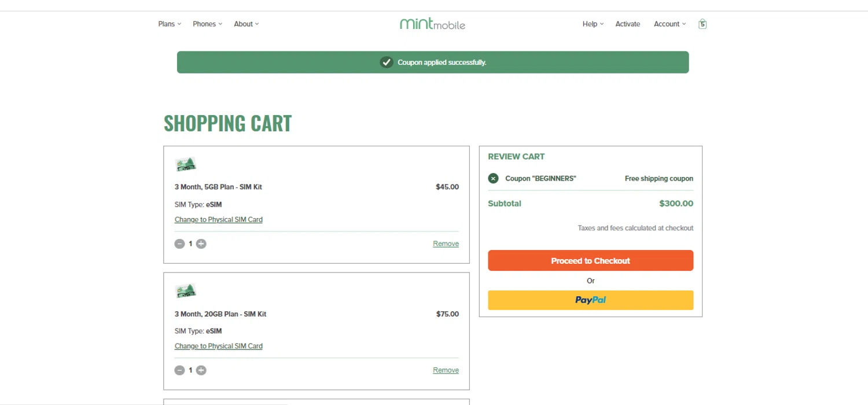Remove the 3 Month, 20GB Plan item
868x405 pixels.
446,370
